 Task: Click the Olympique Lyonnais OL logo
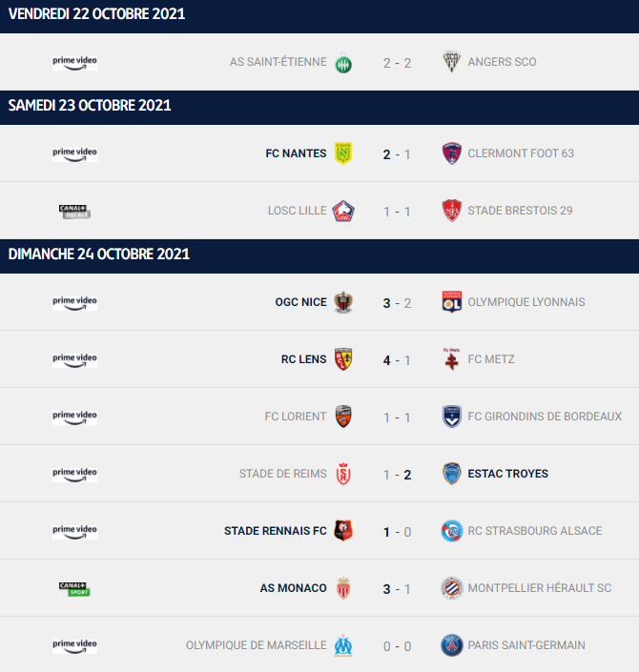tap(451, 302)
